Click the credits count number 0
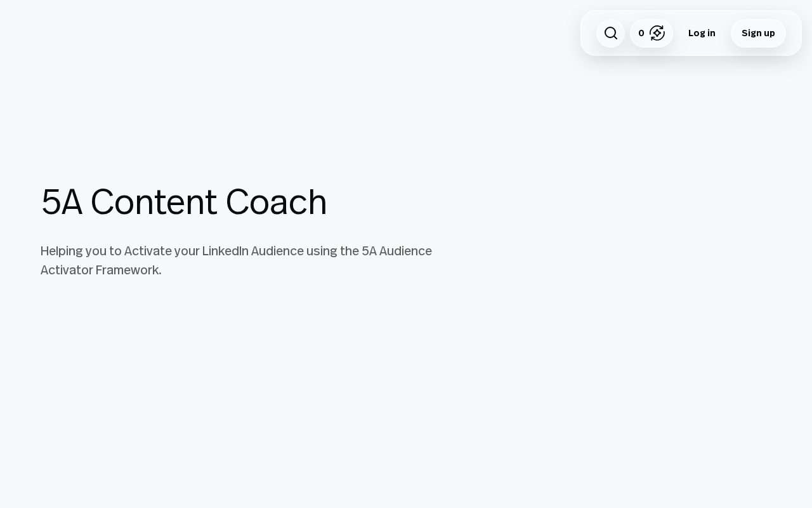This screenshot has width=812, height=508. coord(641,33)
